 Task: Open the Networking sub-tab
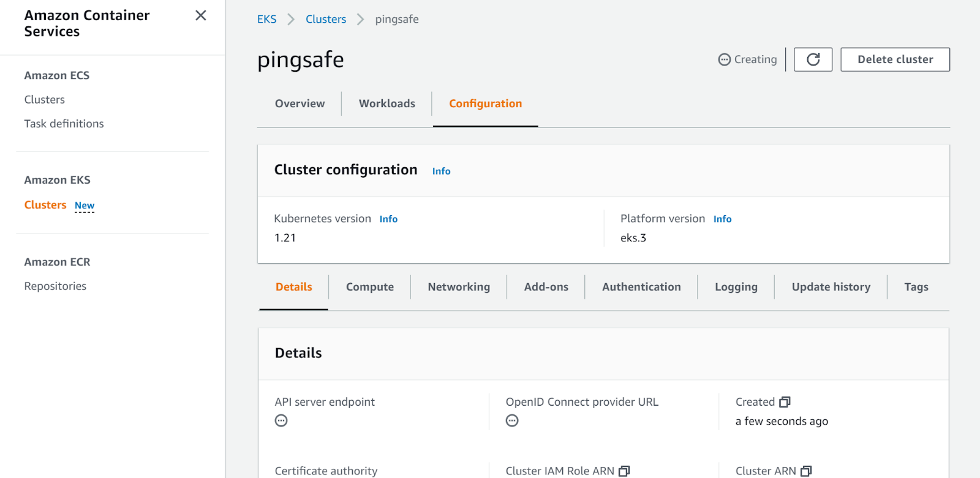point(459,287)
